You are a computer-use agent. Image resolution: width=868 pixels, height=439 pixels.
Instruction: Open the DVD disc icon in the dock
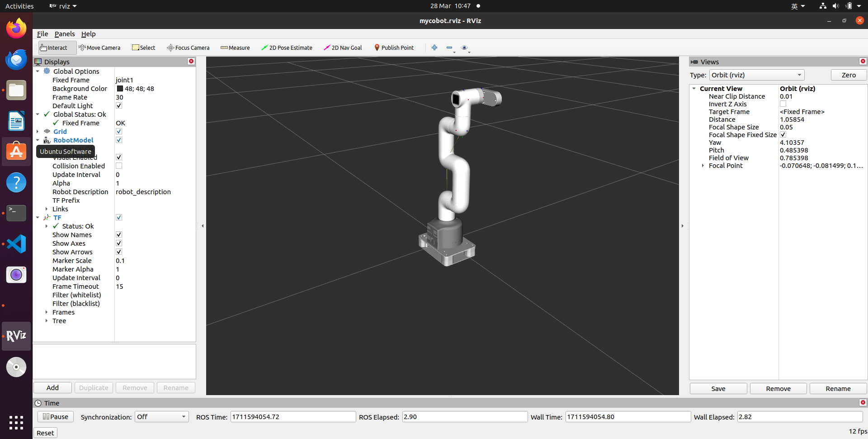16,367
